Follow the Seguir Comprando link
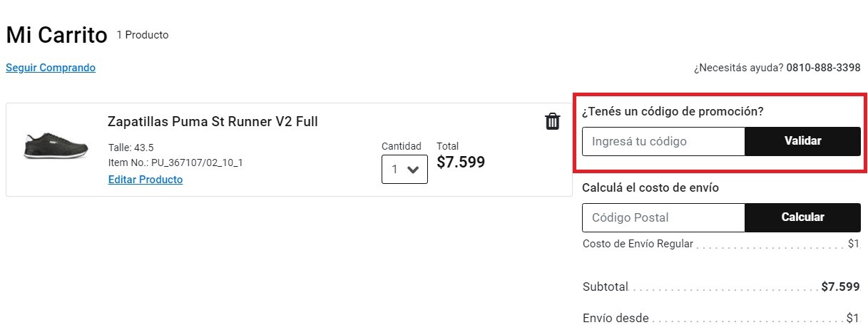The image size is (868, 335). point(51,68)
